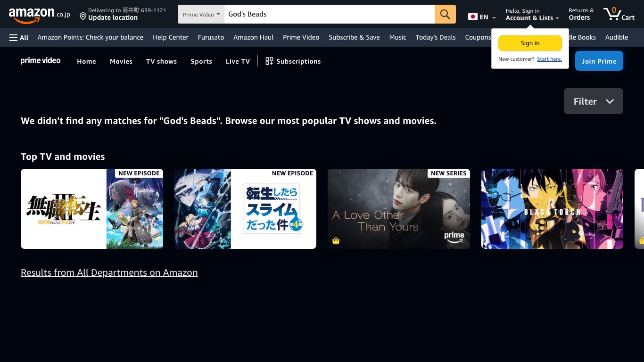Expand the Account & Lists menu

(x=532, y=15)
